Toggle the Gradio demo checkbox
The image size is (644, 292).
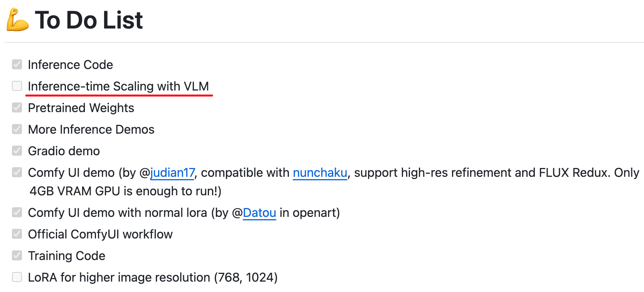(x=17, y=151)
